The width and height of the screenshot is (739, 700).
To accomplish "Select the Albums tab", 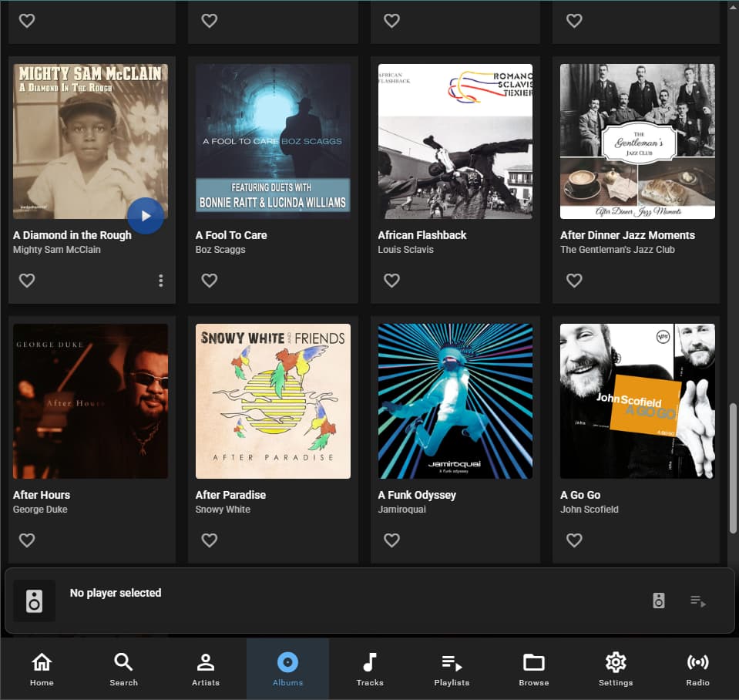I will [287, 669].
